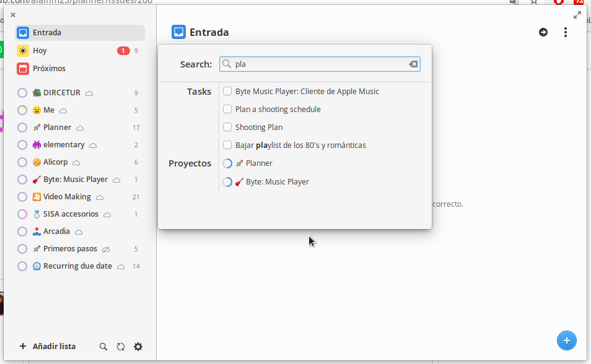Open search from the bottom bar
591x364 pixels.
pyautogui.click(x=103, y=347)
